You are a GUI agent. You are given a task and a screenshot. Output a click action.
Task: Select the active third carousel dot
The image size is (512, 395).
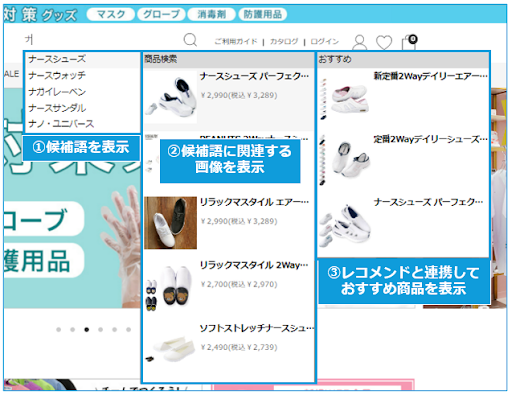coord(87,330)
